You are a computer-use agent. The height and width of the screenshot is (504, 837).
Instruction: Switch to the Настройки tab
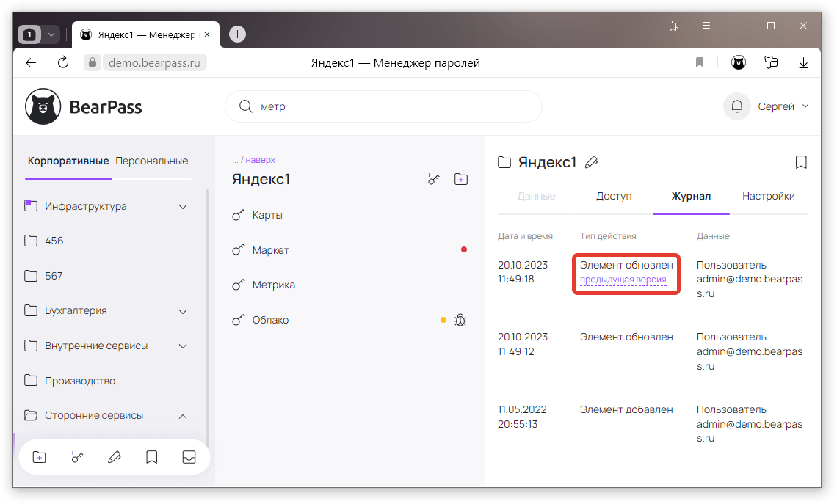coord(768,196)
